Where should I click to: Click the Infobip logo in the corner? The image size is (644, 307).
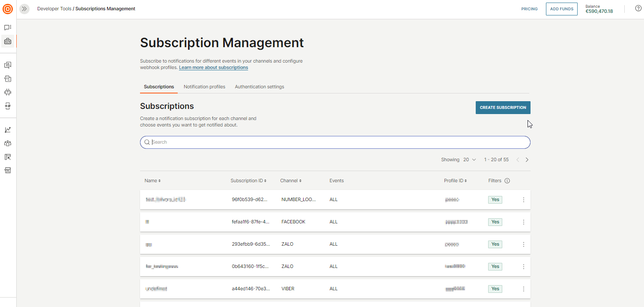[x=7, y=9]
